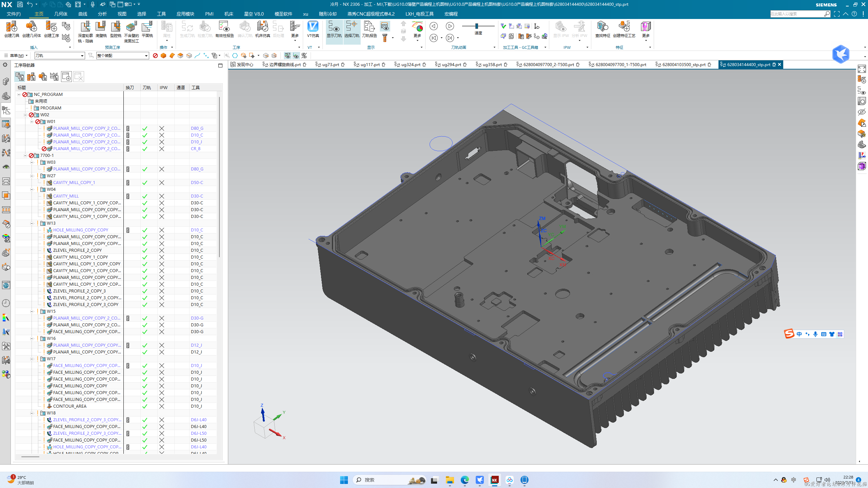Toggle the eye icon in right sidebar
868x488 pixels.
[862, 112]
